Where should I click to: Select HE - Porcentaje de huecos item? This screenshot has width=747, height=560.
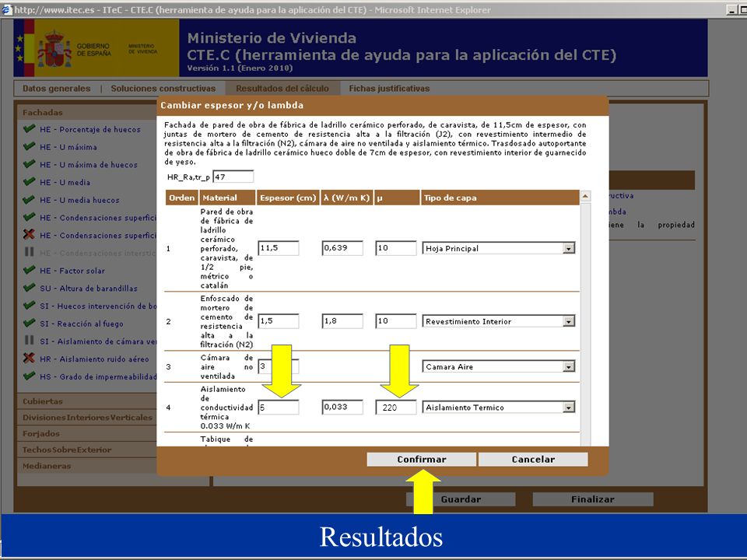point(90,130)
